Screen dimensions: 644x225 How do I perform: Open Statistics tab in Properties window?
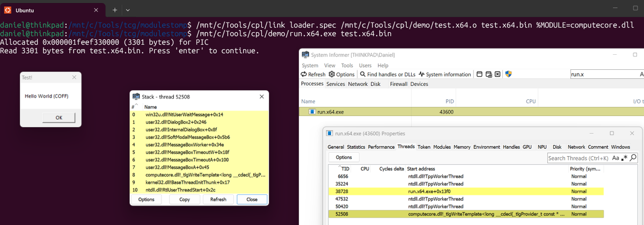pos(356,147)
